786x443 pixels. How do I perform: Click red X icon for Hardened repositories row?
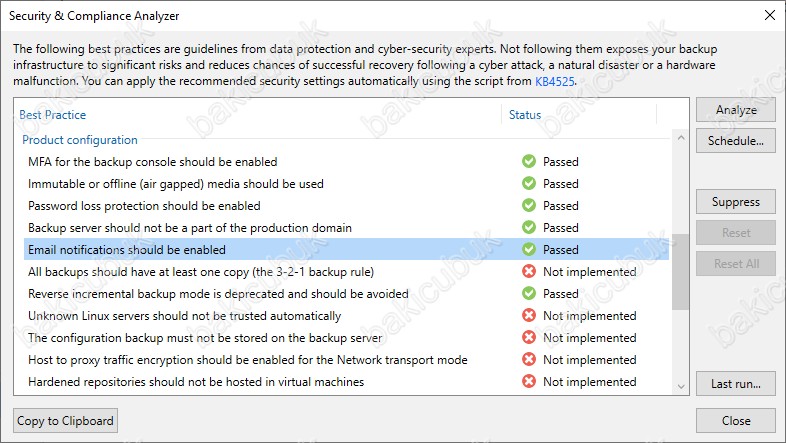[x=528, y=382]
